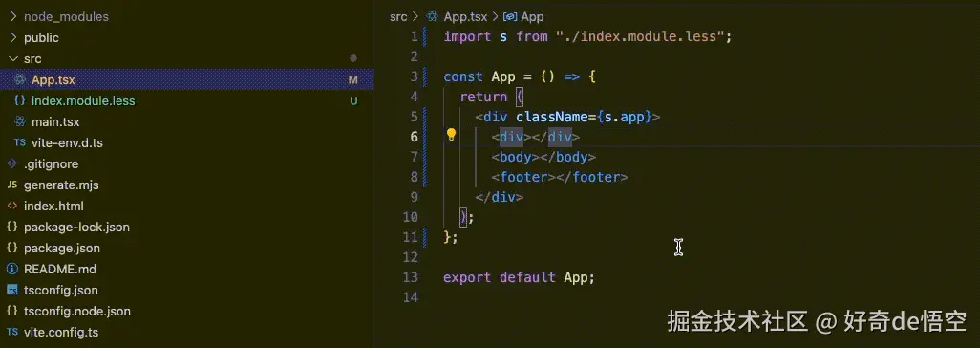Click the braces icon of package.json
Screen dimensions: 980x348
point(11,248)
